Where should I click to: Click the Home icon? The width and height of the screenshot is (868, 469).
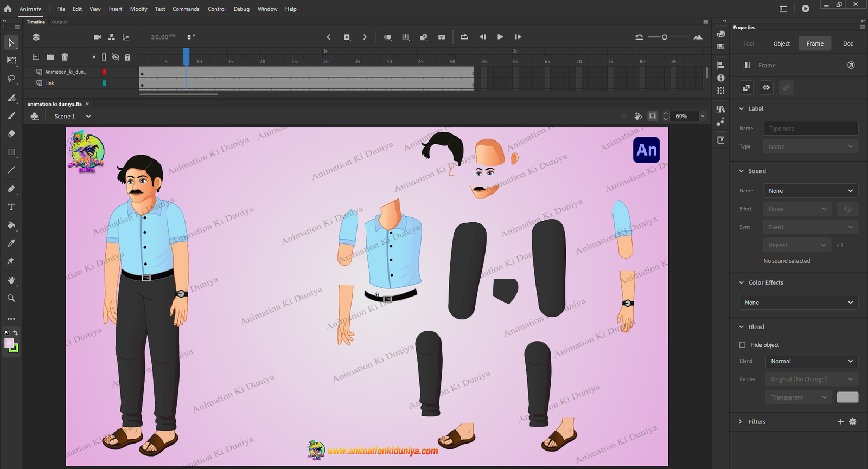pyautogui.click(x=8, y=9)
